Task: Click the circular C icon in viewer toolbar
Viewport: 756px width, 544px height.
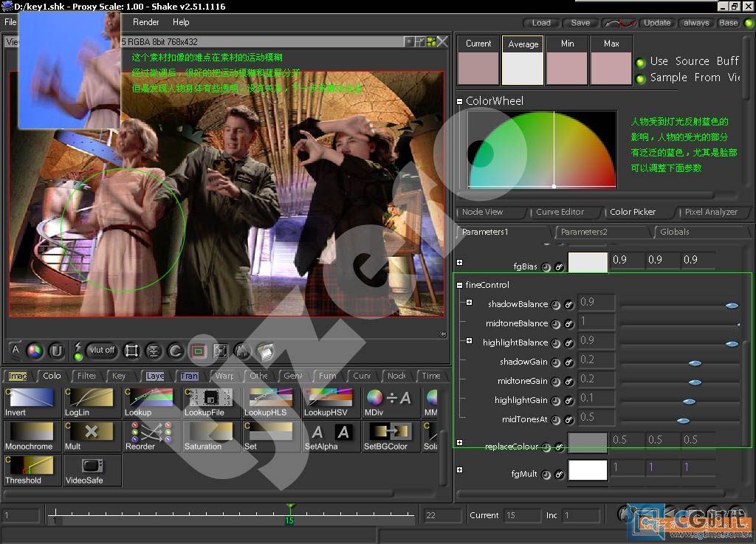Action: [x=176, y=351]
